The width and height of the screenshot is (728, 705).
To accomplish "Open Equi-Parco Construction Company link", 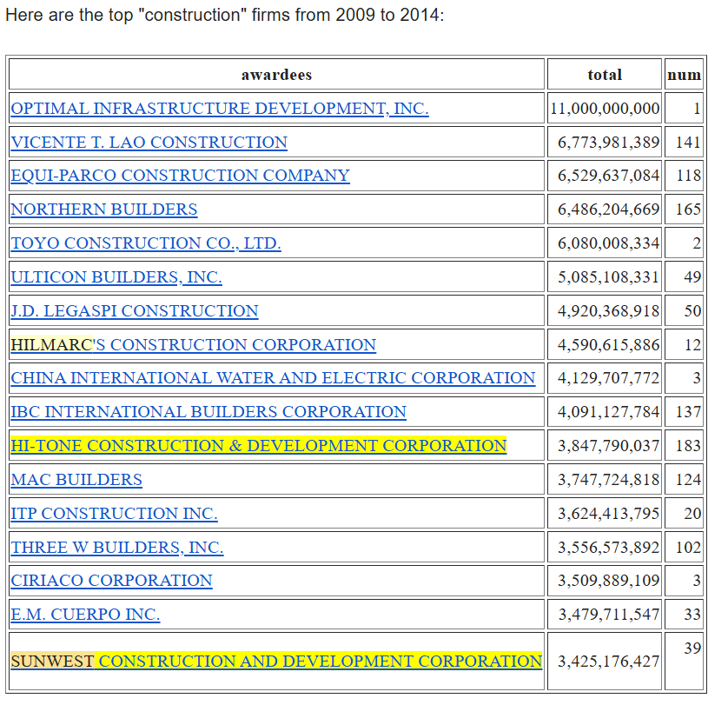I will 180,176.
